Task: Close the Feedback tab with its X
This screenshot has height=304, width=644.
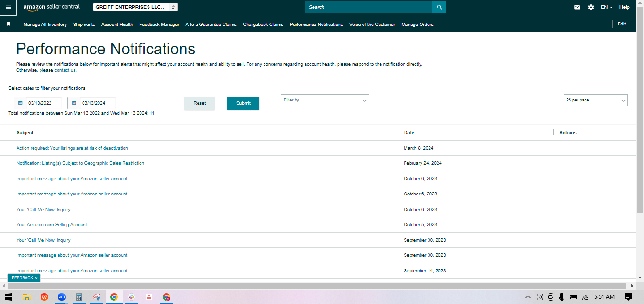Action: pos(36,278)
